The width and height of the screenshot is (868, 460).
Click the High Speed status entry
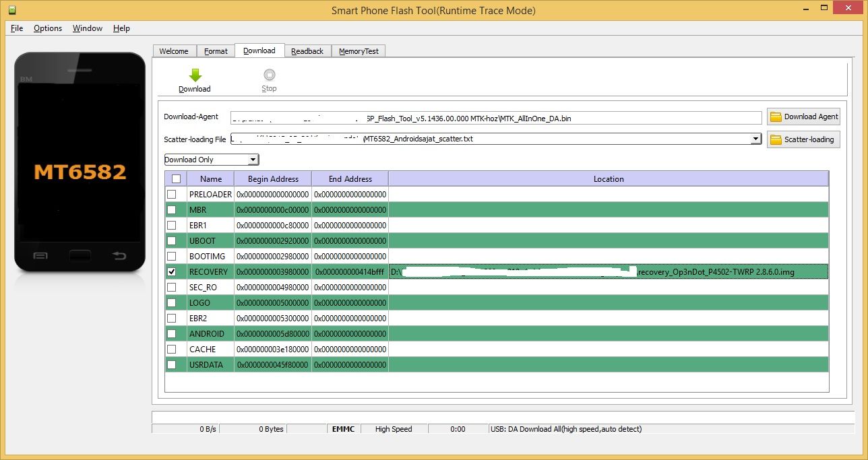(394, 429)
